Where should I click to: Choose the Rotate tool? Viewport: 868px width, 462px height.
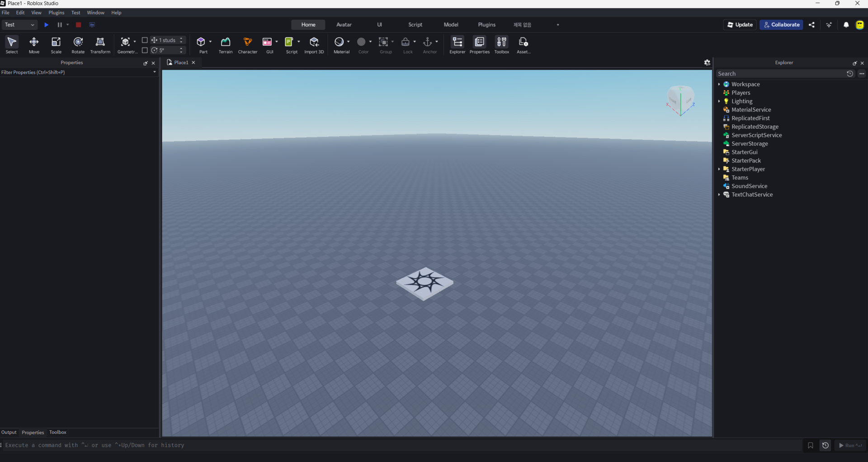78,45
